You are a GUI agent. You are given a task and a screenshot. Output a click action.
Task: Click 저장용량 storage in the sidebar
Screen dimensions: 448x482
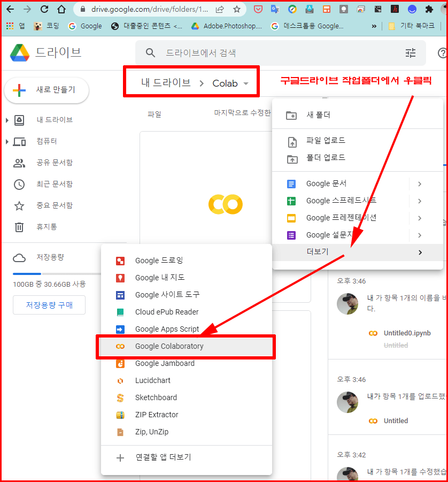pyautogui.click(x=50, y=257)
